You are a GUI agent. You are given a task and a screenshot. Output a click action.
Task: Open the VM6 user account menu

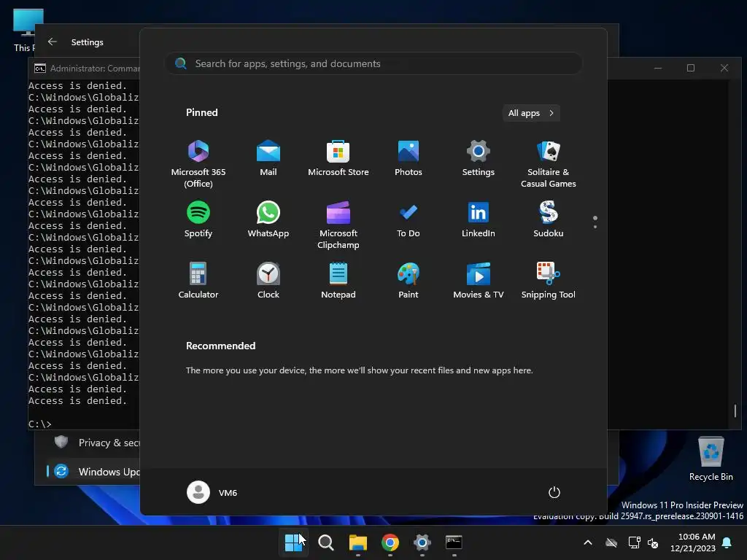pyautogui.click(x=212, y=492)
